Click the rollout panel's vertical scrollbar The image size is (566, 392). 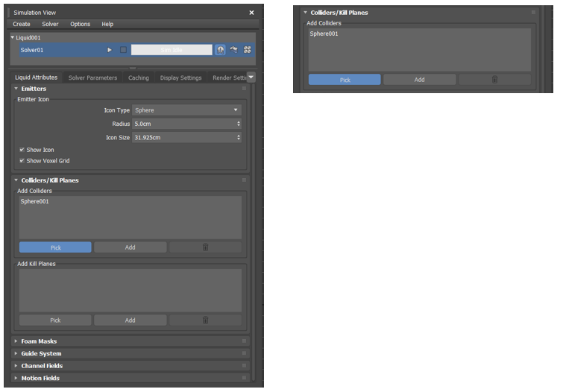click(x=253, y=231)
